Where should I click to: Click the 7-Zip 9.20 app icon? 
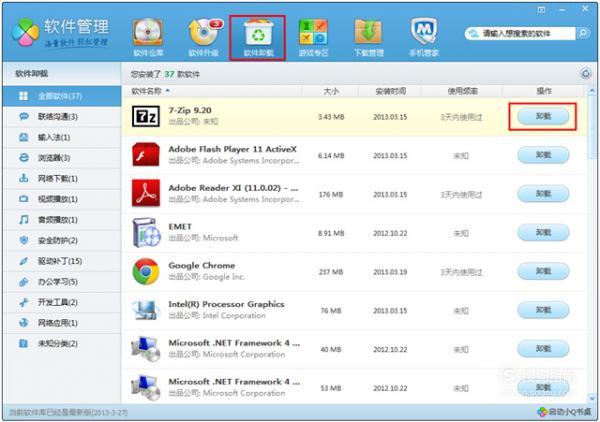[146, 116]
